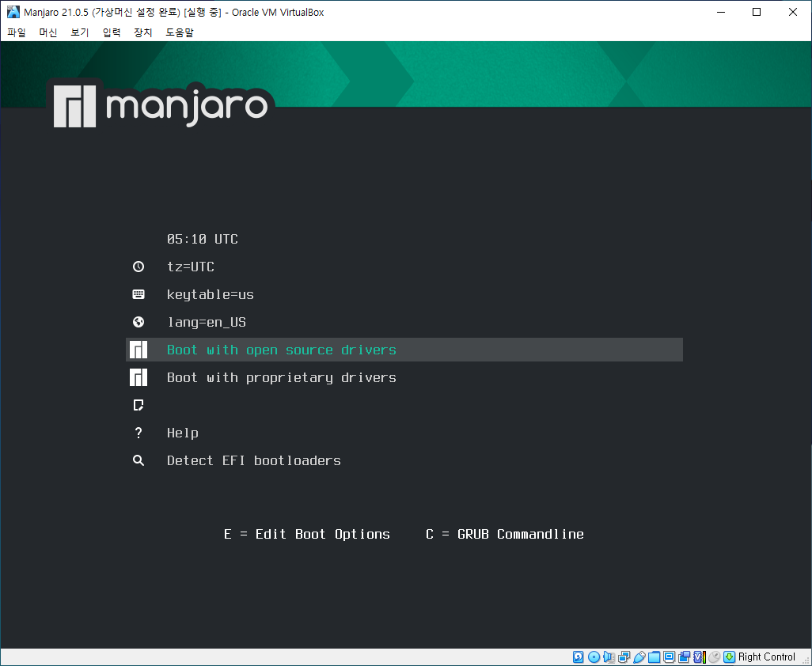Screen dimensions: 812x666
Task: Click the magnifier icon beside Detect EFI
Action: coord(138,460)
